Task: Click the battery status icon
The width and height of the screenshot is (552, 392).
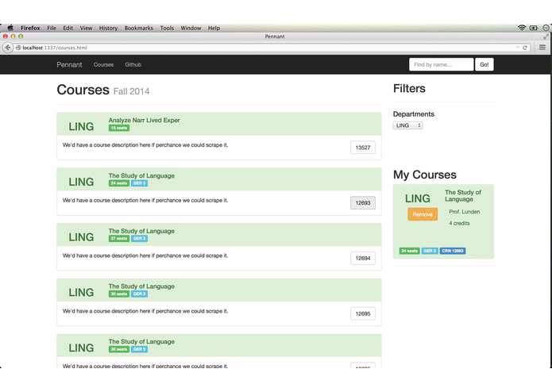Action: pos(534,28)
